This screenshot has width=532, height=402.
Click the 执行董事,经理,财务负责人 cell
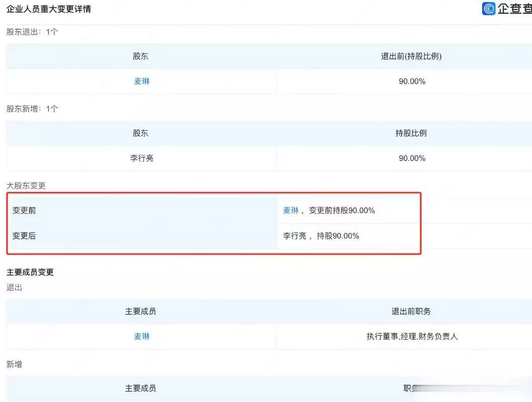[412, 337]
